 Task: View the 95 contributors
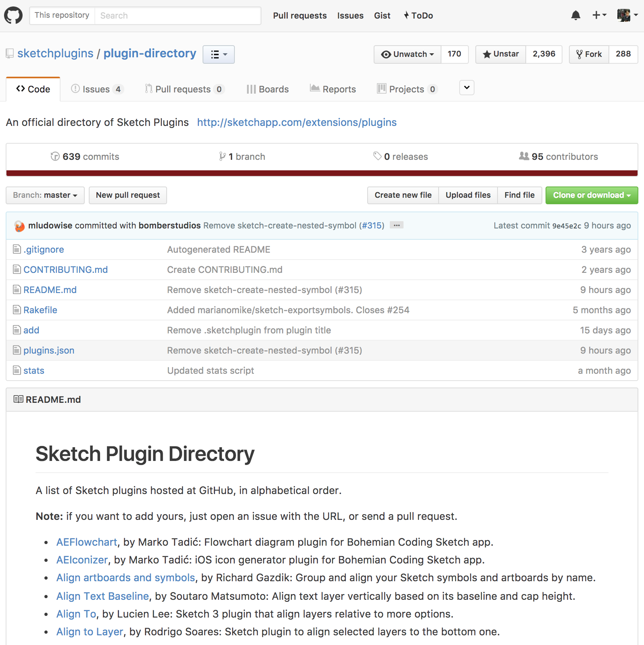[x=558, y=157]
